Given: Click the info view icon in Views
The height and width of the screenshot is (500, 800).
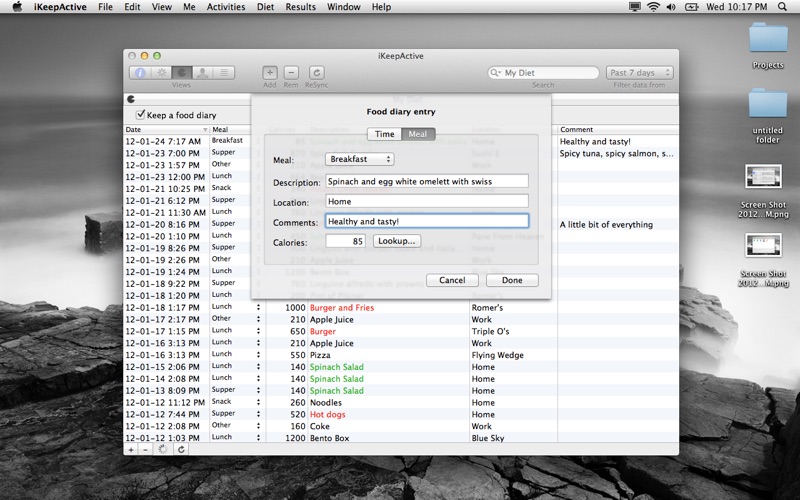Looking at the screenshot, I should coord(139,73).
